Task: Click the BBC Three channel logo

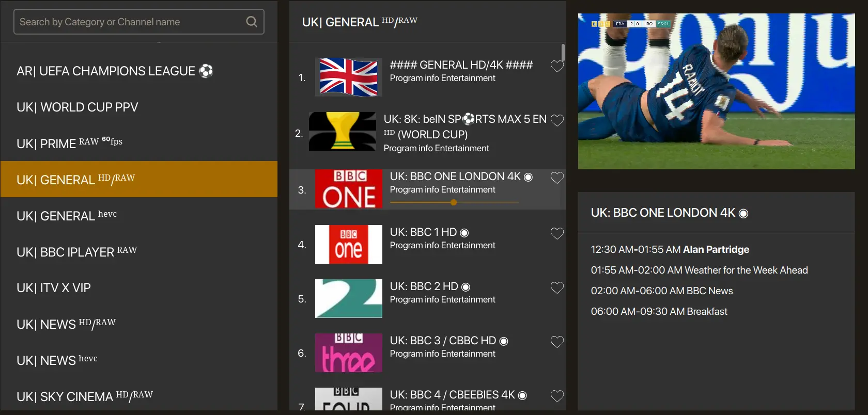Action: [349, 353]
